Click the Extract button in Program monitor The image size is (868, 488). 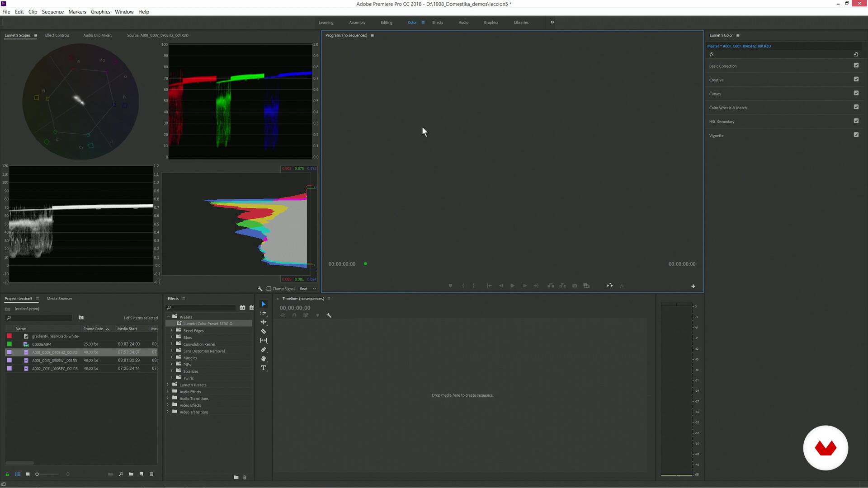coord(562,286)
